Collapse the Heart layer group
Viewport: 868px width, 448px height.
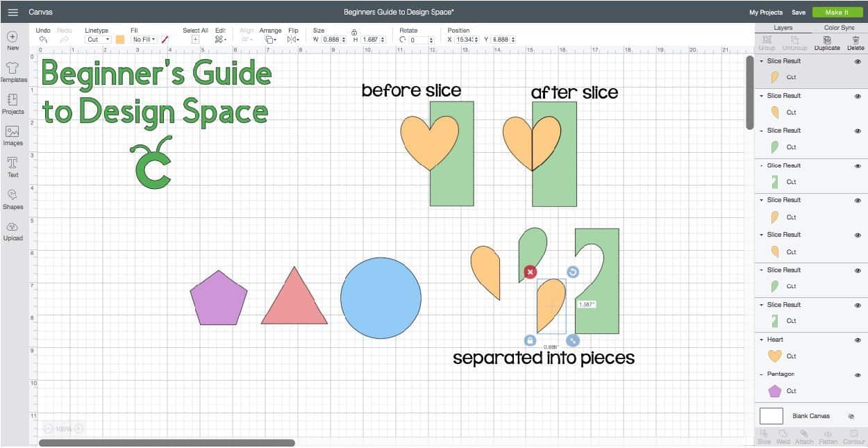pos(762,340)
